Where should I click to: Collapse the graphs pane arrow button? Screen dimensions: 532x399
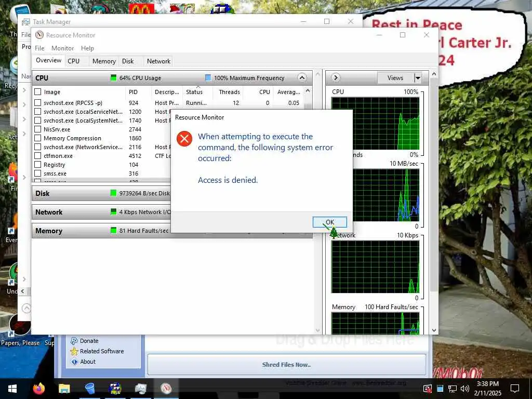[336, 78]
